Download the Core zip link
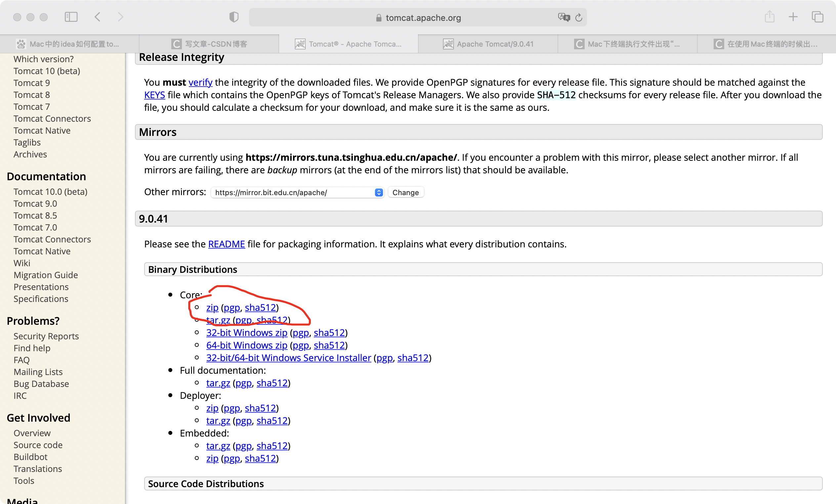Image resolution: width=836 pixels, height=504 pixels. click(212, 308)
